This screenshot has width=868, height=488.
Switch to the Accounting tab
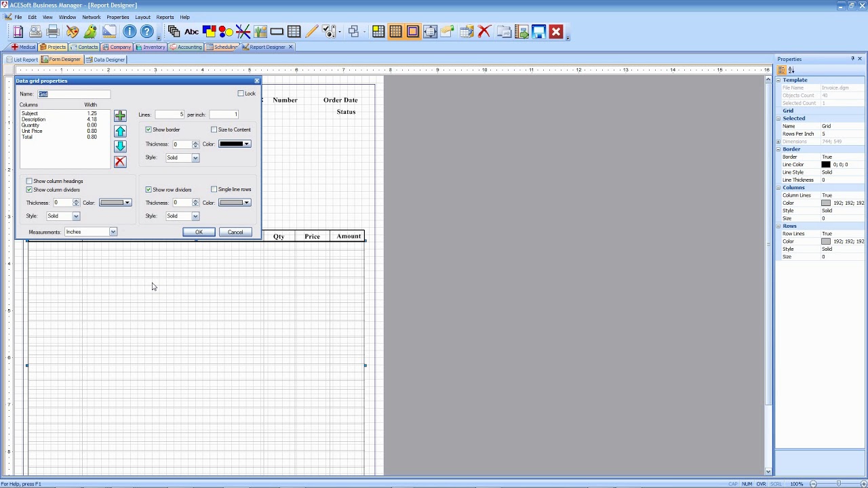click(186, 47)
